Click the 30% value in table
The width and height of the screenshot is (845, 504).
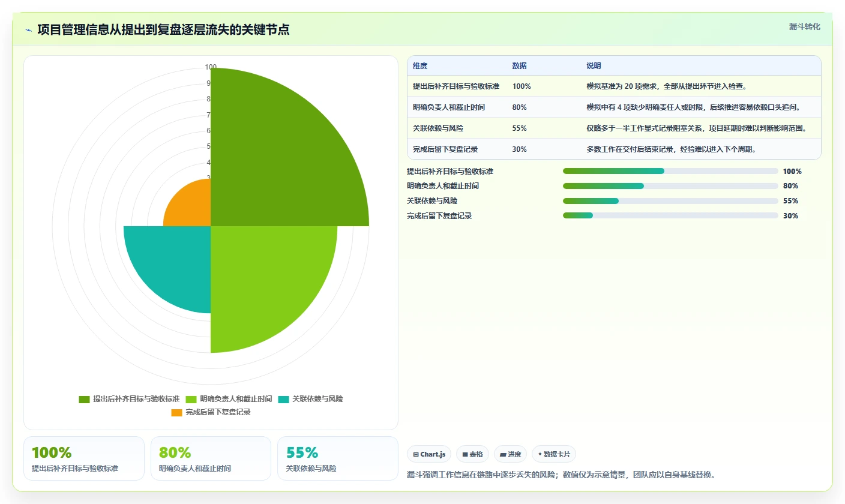click(x=520, y=149)
